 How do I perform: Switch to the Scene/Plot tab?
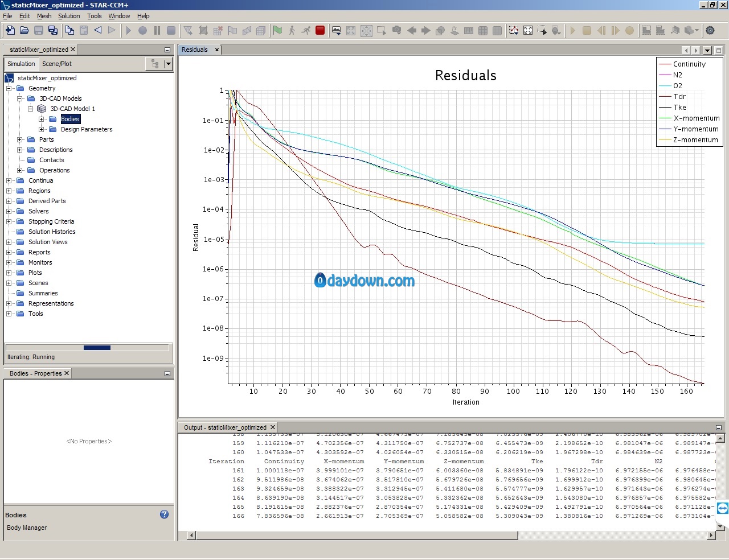point(57,64)
